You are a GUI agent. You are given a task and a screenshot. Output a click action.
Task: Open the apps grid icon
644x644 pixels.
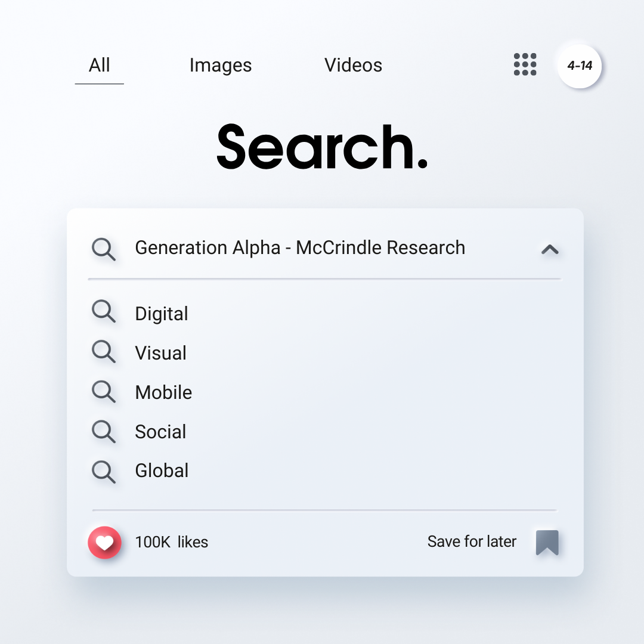(x=525, y=64)
